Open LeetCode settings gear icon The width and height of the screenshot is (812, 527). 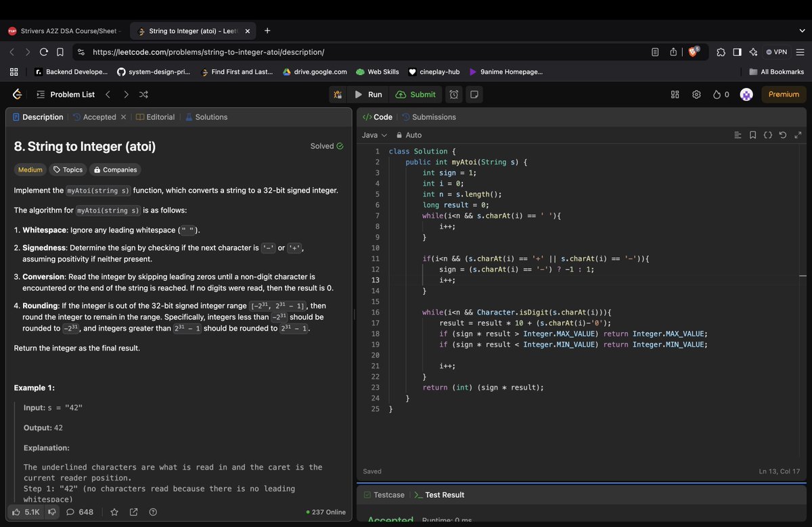coord(696,94)
